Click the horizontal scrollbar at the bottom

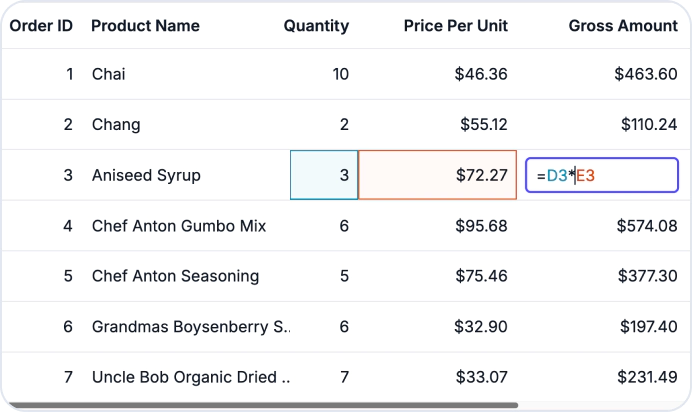263,405
